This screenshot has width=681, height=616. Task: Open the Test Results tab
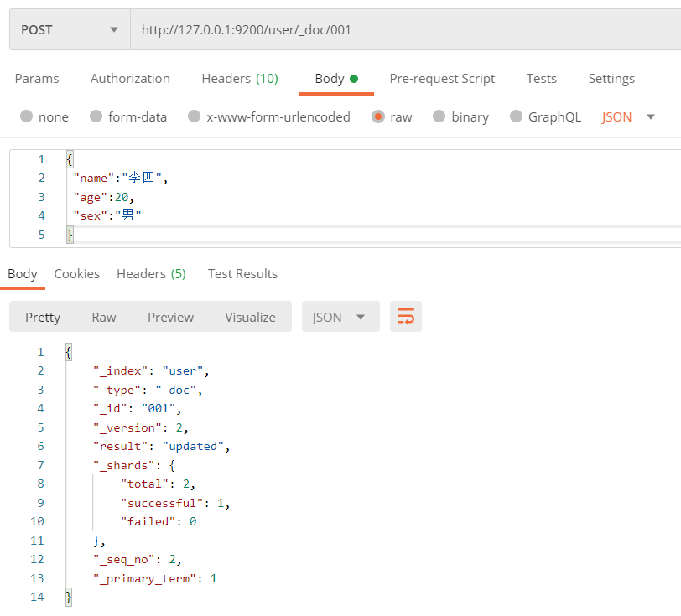coord(242,274)
